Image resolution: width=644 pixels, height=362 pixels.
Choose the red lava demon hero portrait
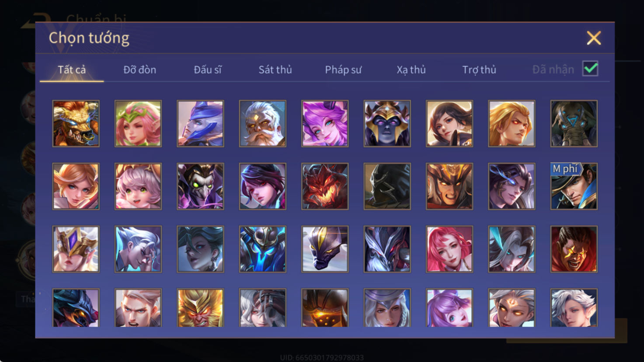coord(325,186)
